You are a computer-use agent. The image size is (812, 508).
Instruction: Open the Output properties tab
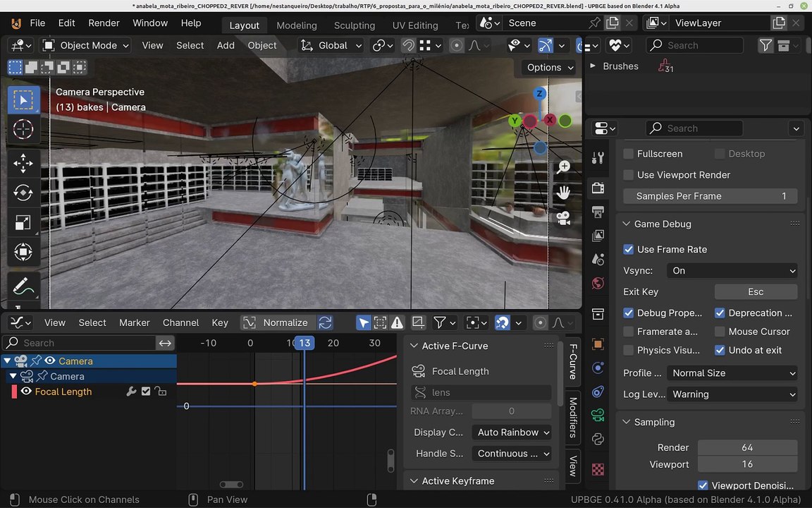point(598,212)
